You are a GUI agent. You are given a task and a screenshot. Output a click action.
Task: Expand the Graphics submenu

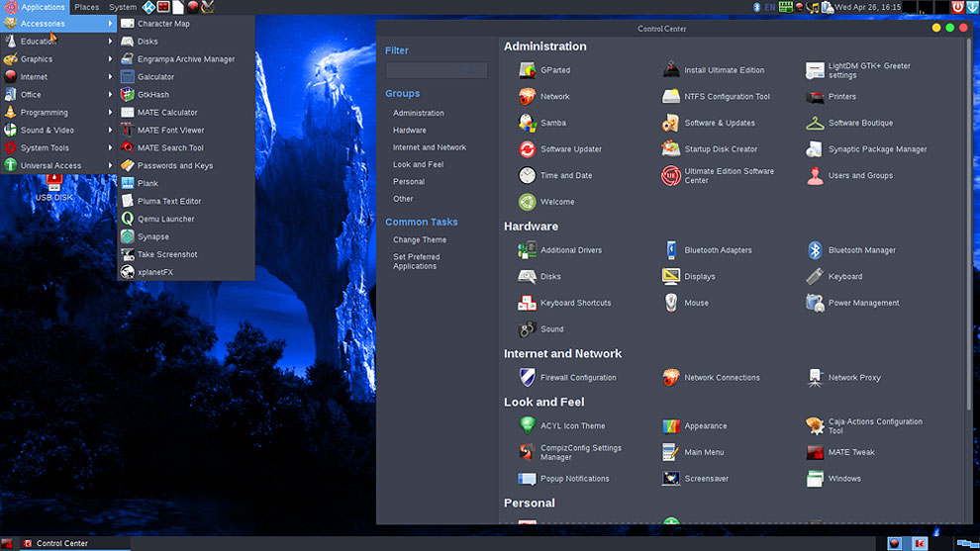coord(58,58)
